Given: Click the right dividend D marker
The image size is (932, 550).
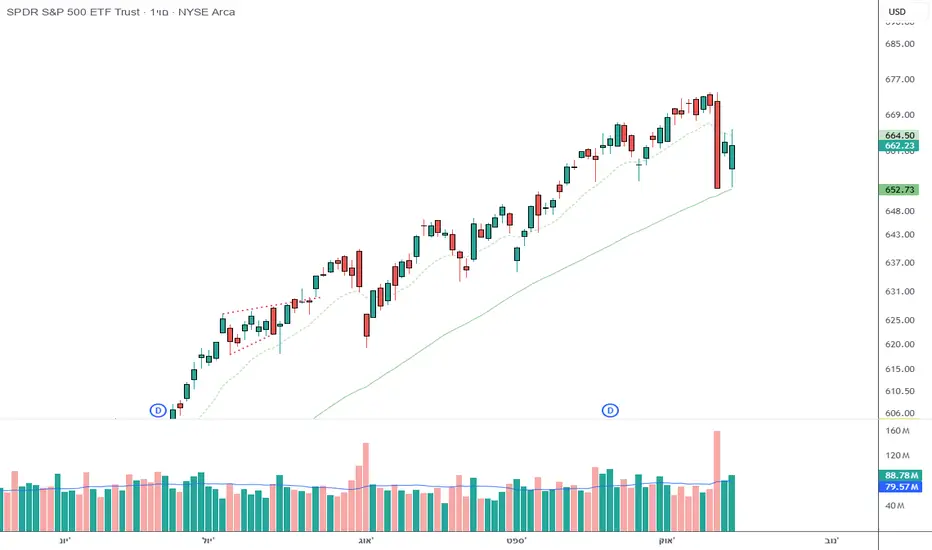Looking at the screenshot, I should tap(610, 410).
